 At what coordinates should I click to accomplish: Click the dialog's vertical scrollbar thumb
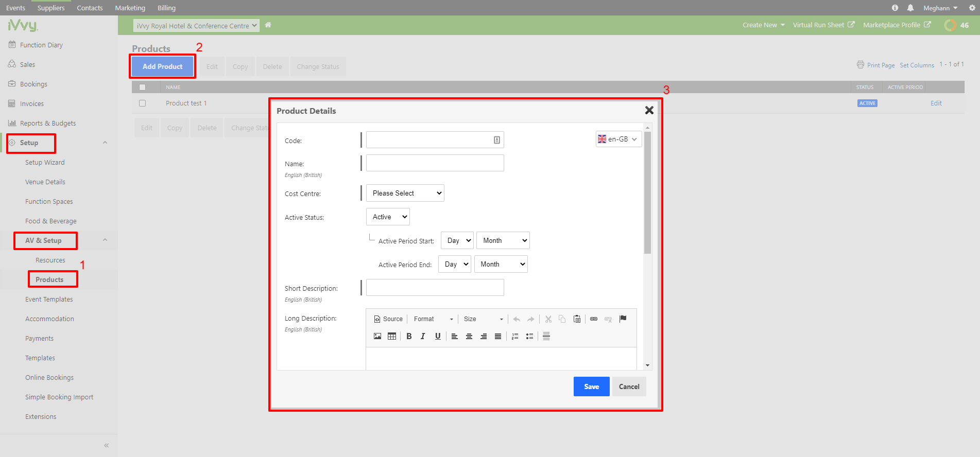(x=647, y=193)
